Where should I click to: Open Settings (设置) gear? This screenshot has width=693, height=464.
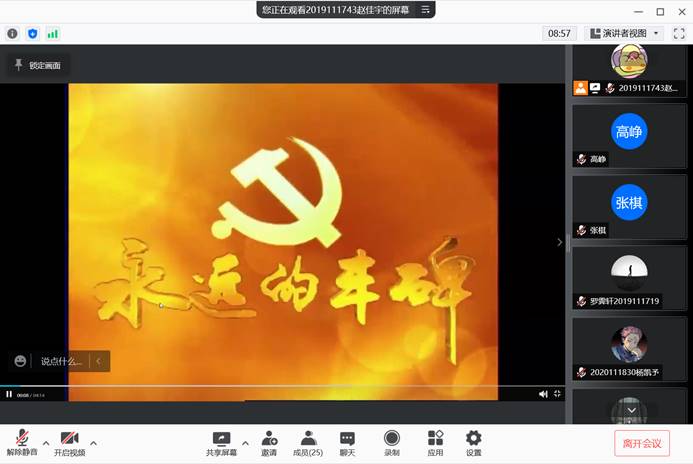coord(473,443)
